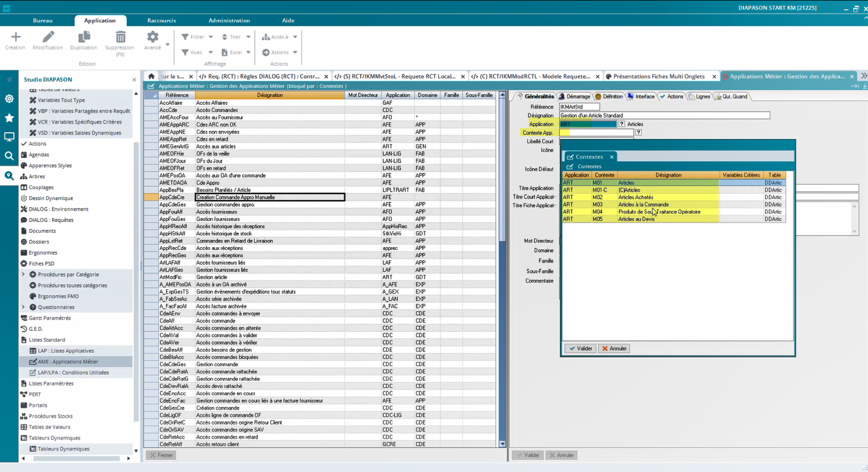Open the Excel export dropdown
The image size is (868, 472).
pyautogui.click(x=236, y=52)
